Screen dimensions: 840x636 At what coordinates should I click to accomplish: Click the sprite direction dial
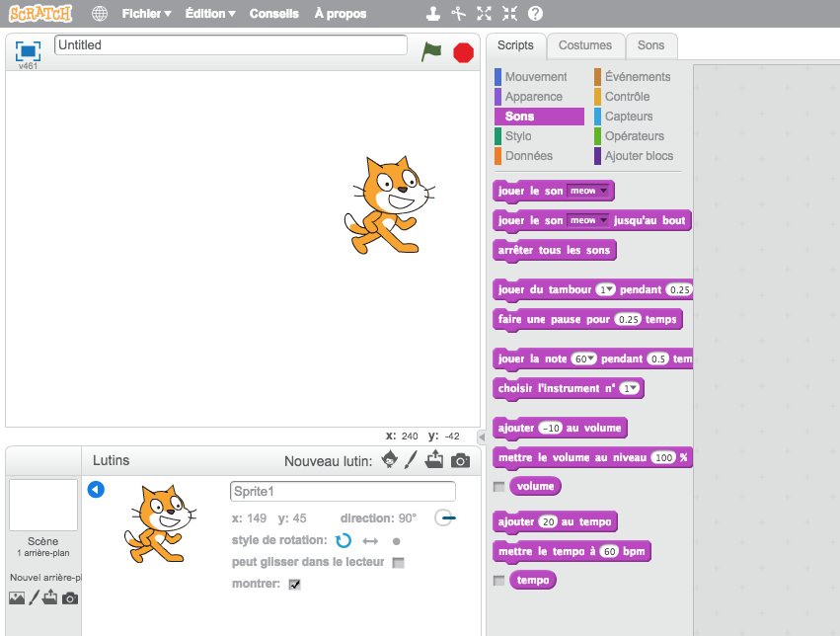click(444, 518)
